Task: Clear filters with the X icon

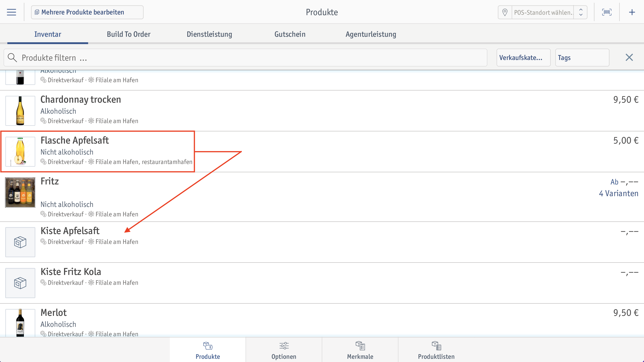Action: 629,58
